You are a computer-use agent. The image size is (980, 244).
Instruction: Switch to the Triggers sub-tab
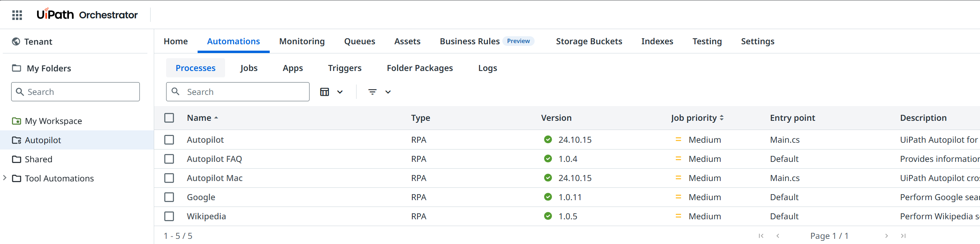(345, 68)
